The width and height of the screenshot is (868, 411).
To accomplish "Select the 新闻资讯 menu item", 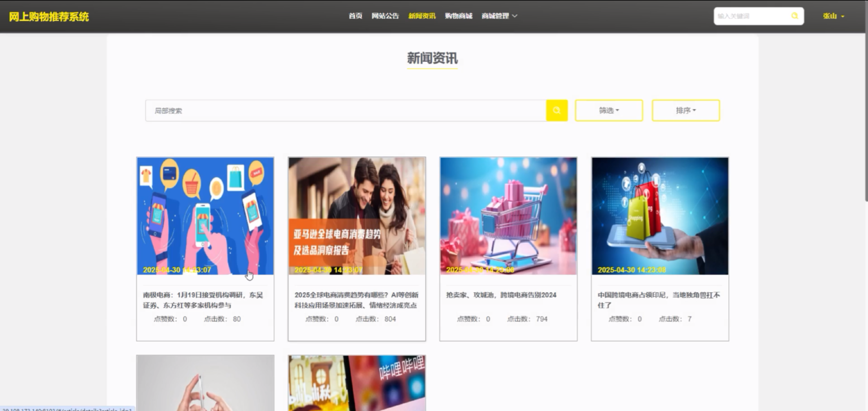I will point(422,16).
